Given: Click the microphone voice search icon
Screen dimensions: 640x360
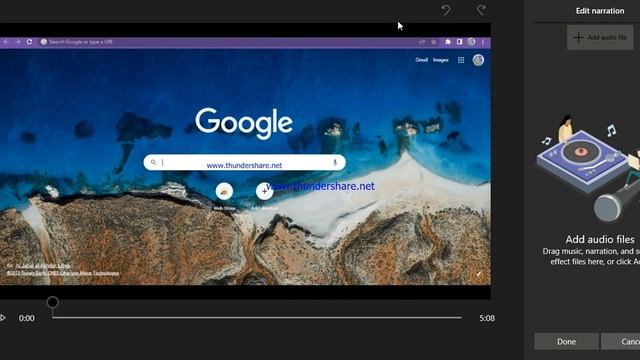Looking at the screenshot, I should pos(335,162).
